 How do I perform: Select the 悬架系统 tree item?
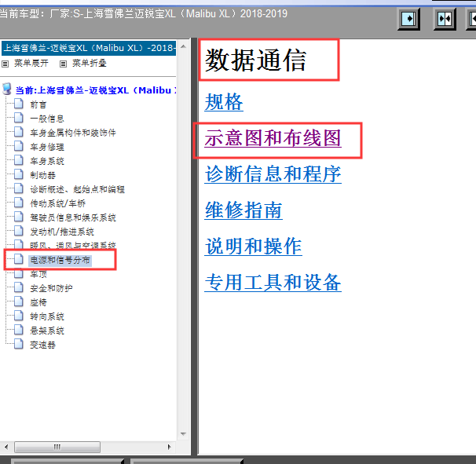pyautogui.click(x=47, y=331)
